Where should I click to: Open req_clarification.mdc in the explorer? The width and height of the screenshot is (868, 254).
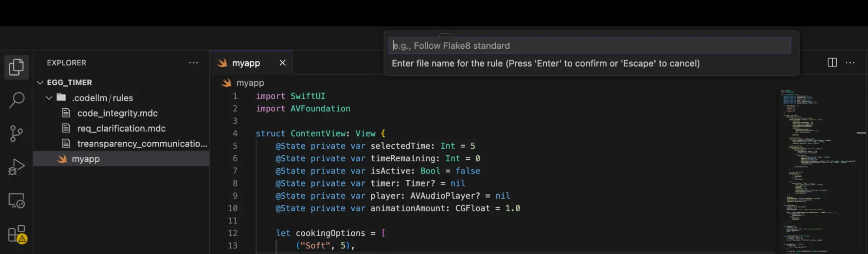coord(121,128)
